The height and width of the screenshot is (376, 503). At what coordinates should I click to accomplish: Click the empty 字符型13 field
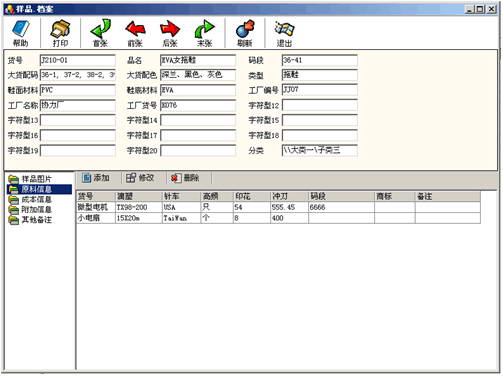coord(78,120)
